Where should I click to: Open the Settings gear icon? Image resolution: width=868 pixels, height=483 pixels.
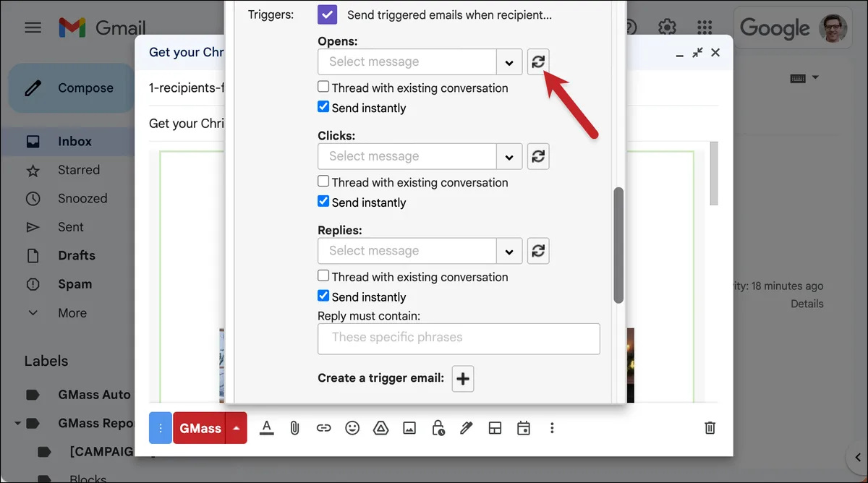click(667, 27)
